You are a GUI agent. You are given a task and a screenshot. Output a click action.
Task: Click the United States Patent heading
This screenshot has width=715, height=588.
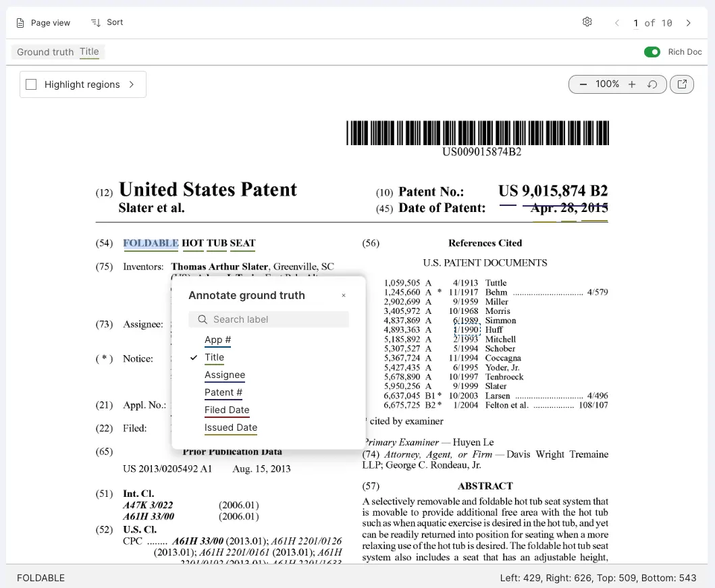point(208,189)
